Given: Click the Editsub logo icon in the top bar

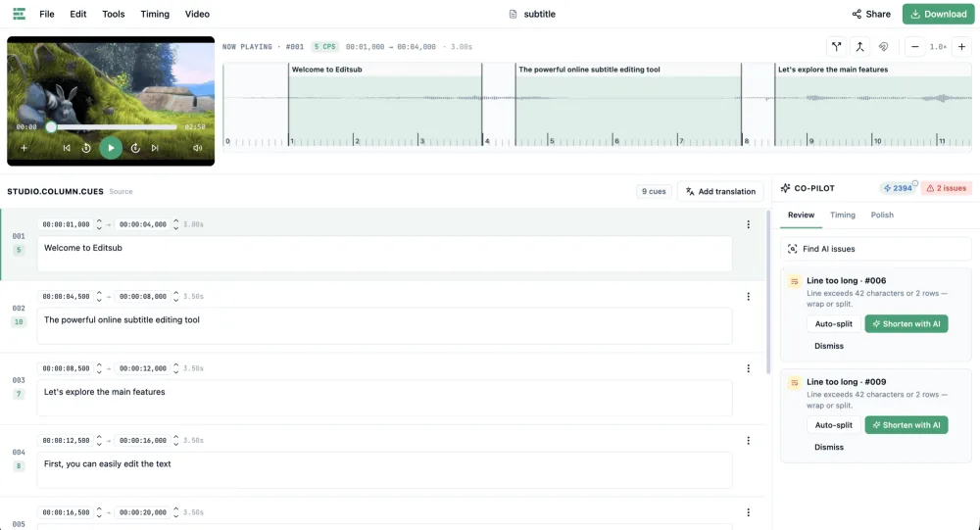Looking at the screenshot, I should (x=19, y=14).
